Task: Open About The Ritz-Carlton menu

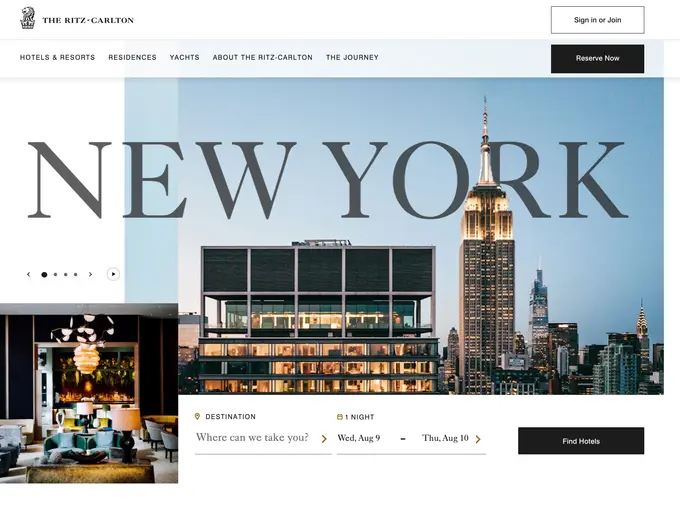Action: click(262, 57)
